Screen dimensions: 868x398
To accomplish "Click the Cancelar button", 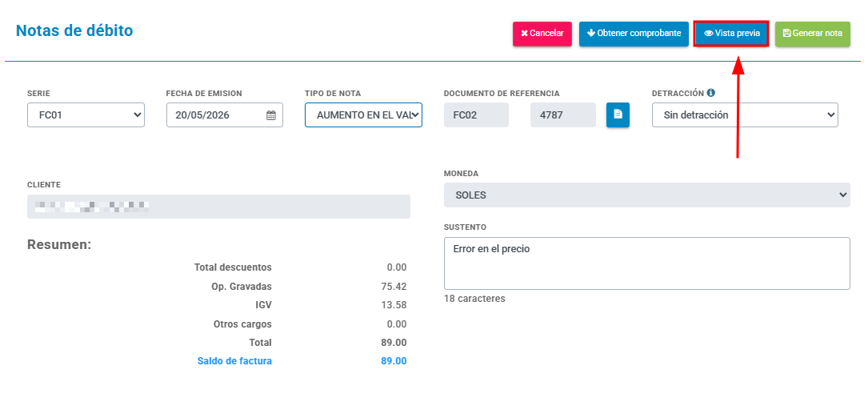I will tap(542, 34).
